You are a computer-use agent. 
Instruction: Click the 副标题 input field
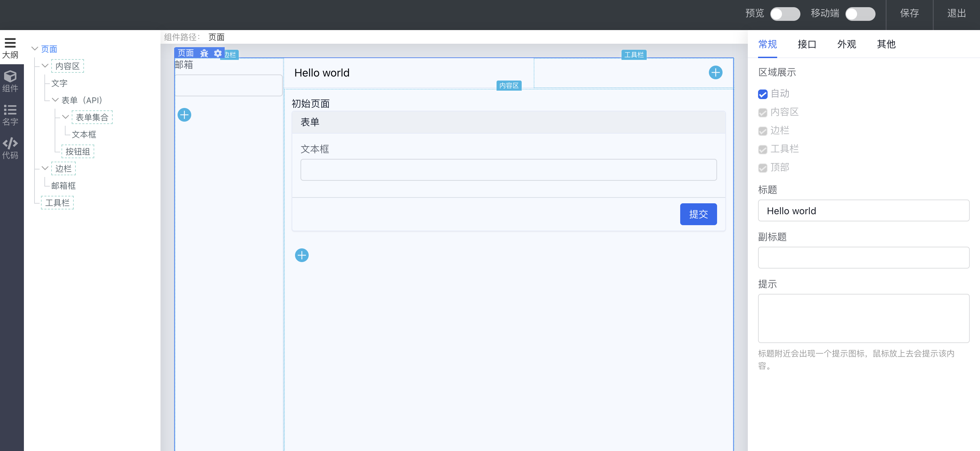coord(863,258)
